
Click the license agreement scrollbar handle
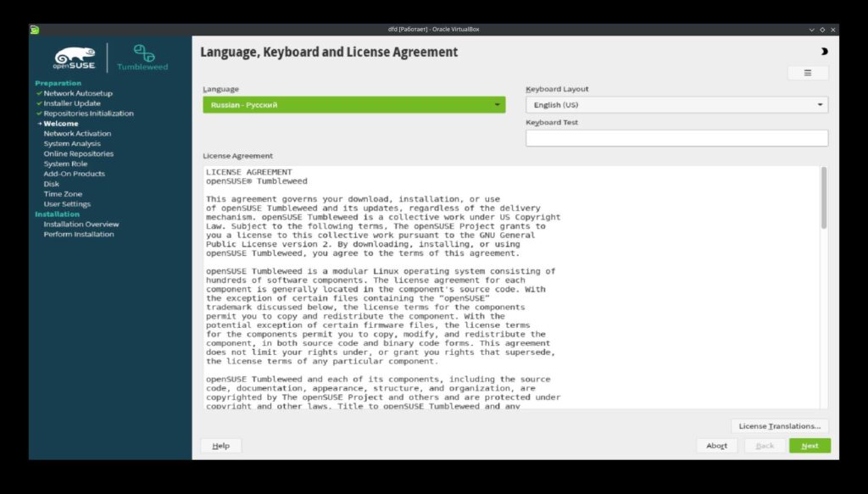[x=824, y=198]
